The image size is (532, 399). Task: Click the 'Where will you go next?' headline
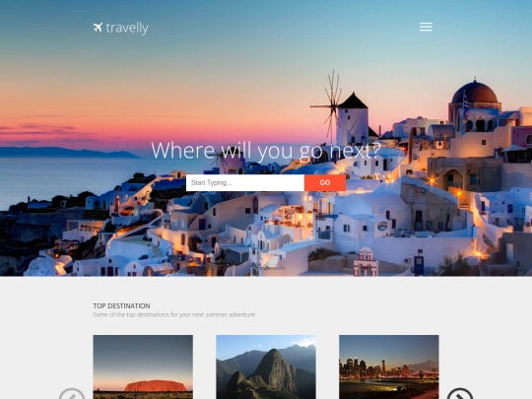(266, 151)
